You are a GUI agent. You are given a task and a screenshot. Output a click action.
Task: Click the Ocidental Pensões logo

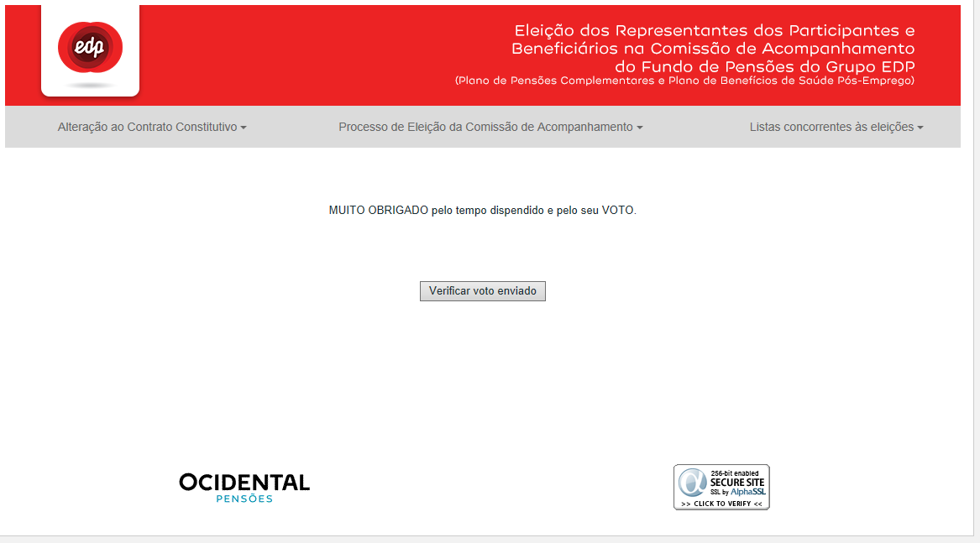pyautogui.click(x=244, y=488)
